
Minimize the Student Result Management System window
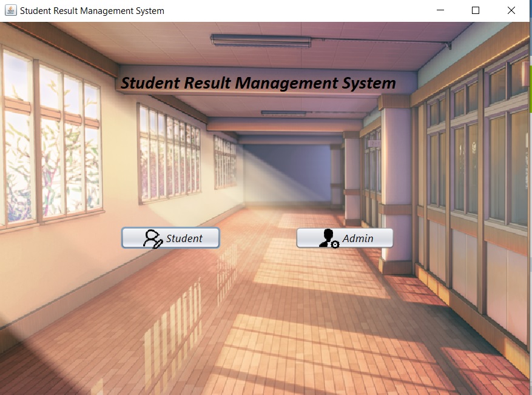coord(440,10)
